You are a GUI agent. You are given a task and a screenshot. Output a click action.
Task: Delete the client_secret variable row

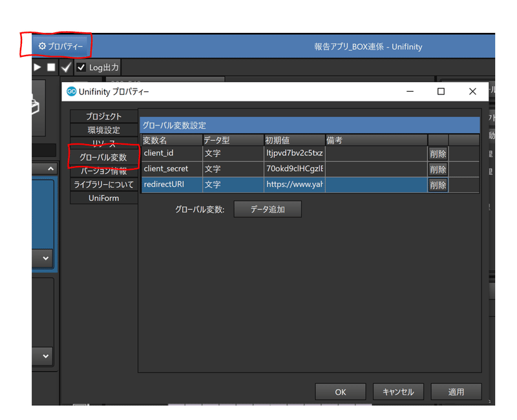(x=438, y=169)
